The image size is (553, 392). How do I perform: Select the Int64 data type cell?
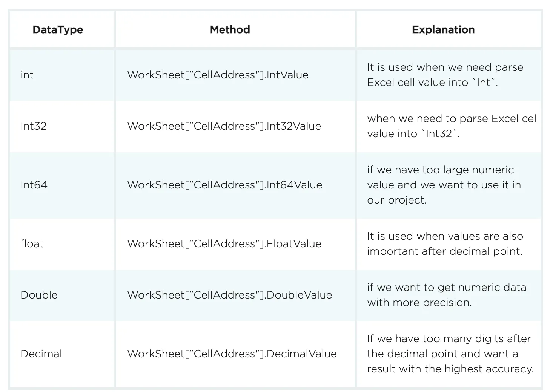pos(34,185)
